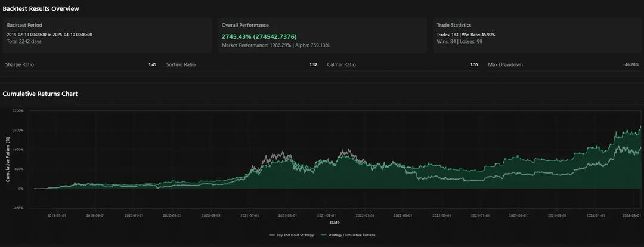Click the Max Drawdown metric row
The width and height of the screenshot is (644, 247).
coord(563,64)
